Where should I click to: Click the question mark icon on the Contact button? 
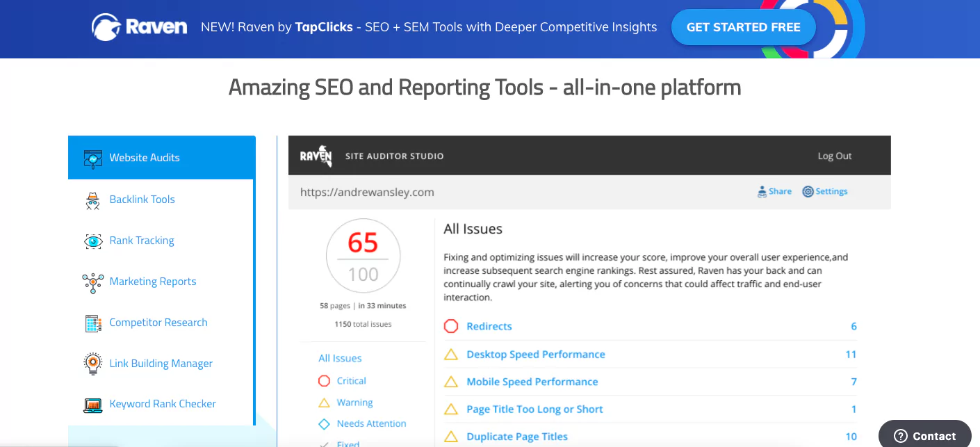901,437
